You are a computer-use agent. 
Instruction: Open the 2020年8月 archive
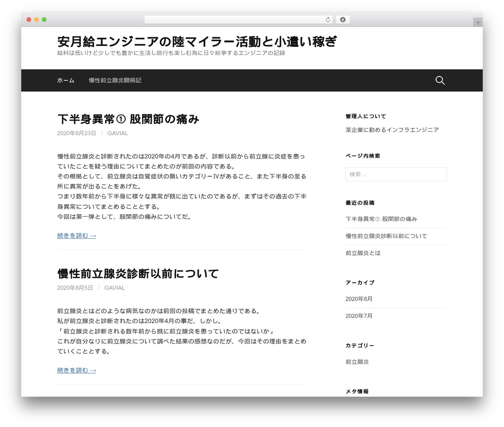click(x=359, y=299)
